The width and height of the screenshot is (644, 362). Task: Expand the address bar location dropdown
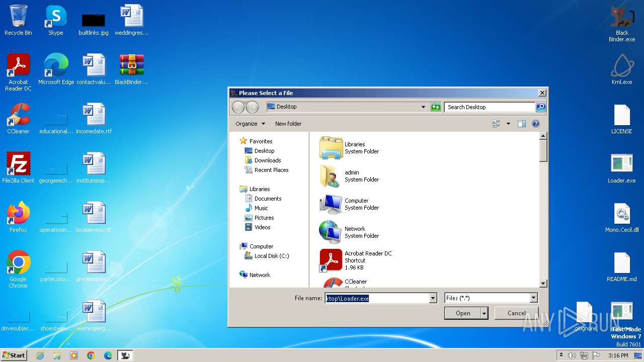pyautogui.click(x=423, y=107)
